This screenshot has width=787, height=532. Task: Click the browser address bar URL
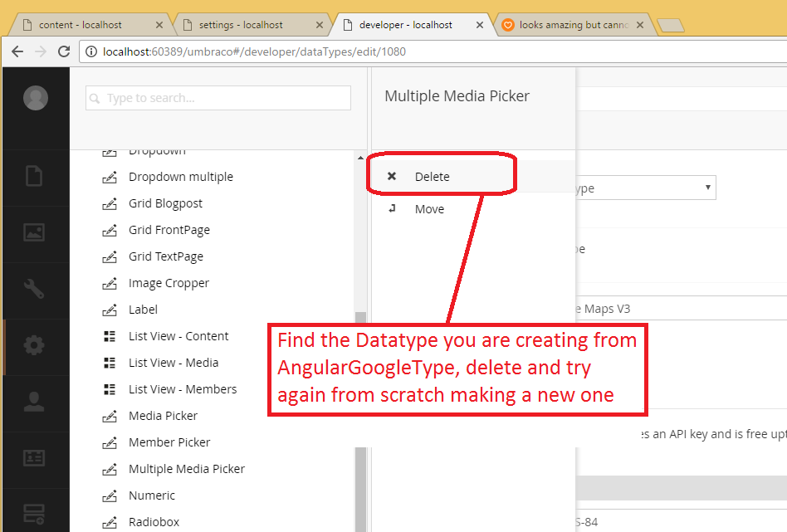click(x=254, y=51)
